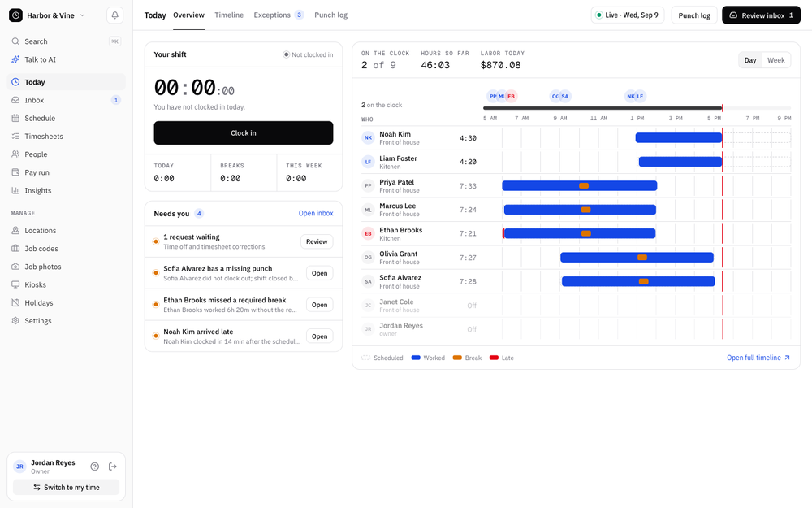Open People icon in sidebar

tap(15, 154)
